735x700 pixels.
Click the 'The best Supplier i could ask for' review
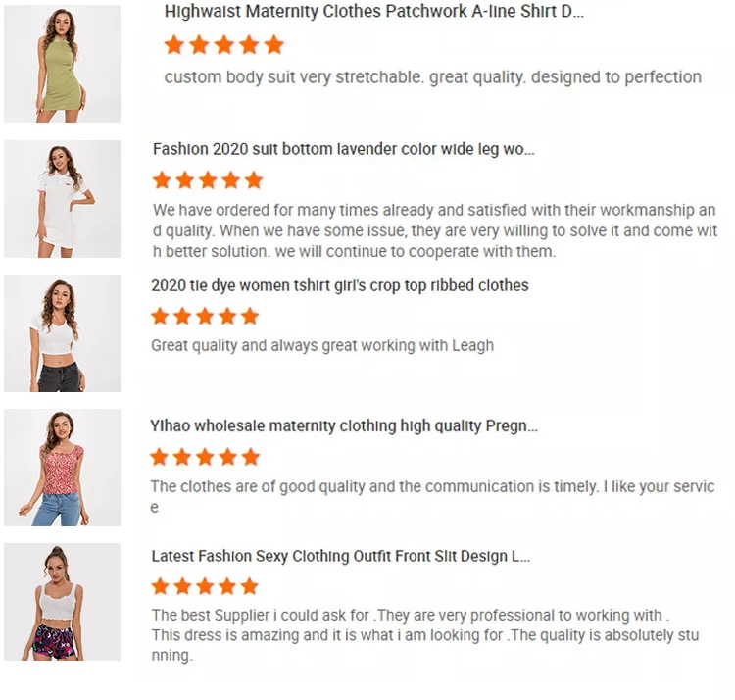point(424,635)
